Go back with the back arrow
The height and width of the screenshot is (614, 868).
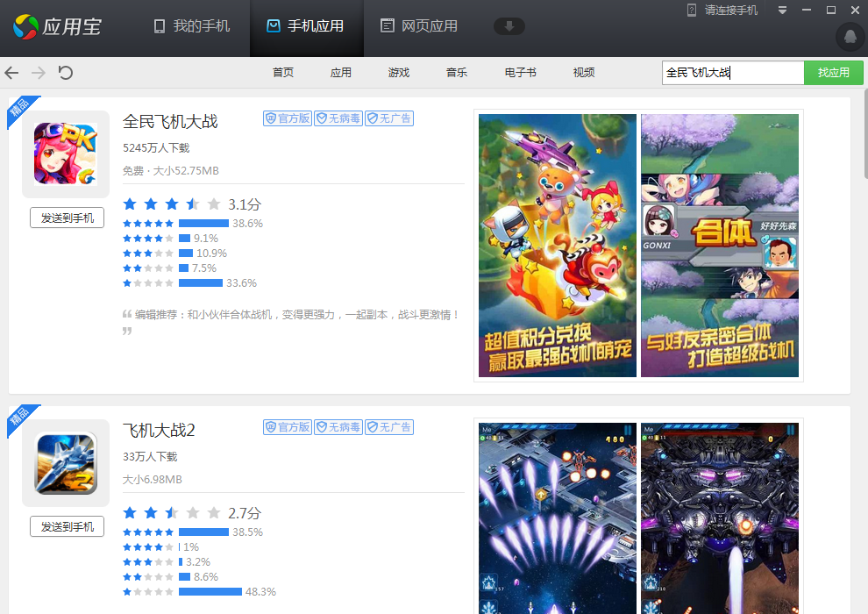click(11, 73)
